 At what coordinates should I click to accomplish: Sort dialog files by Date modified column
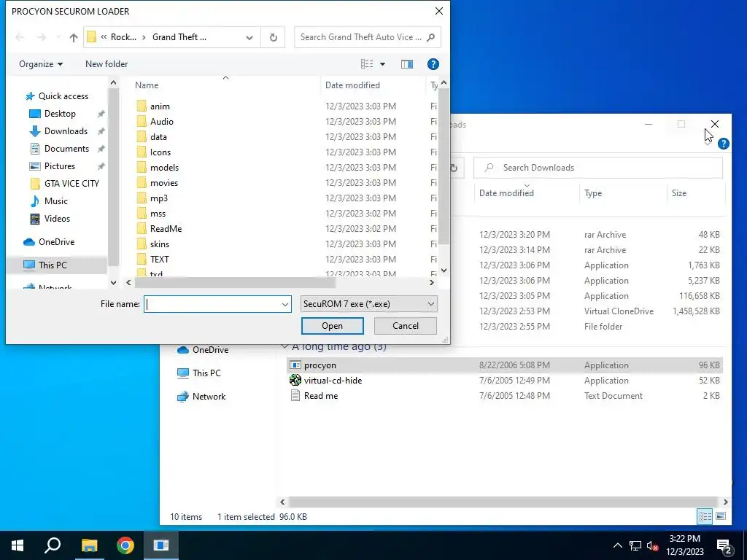coord(352,85)
